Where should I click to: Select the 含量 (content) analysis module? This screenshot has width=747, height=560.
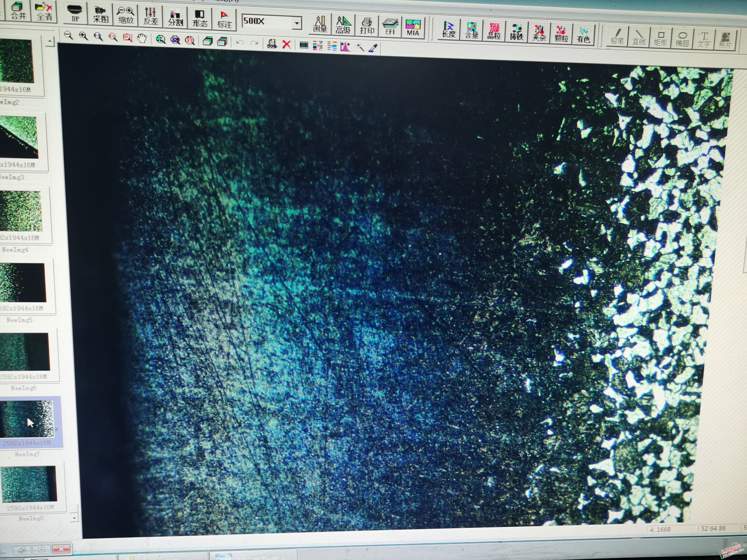[x=471, y=30]
